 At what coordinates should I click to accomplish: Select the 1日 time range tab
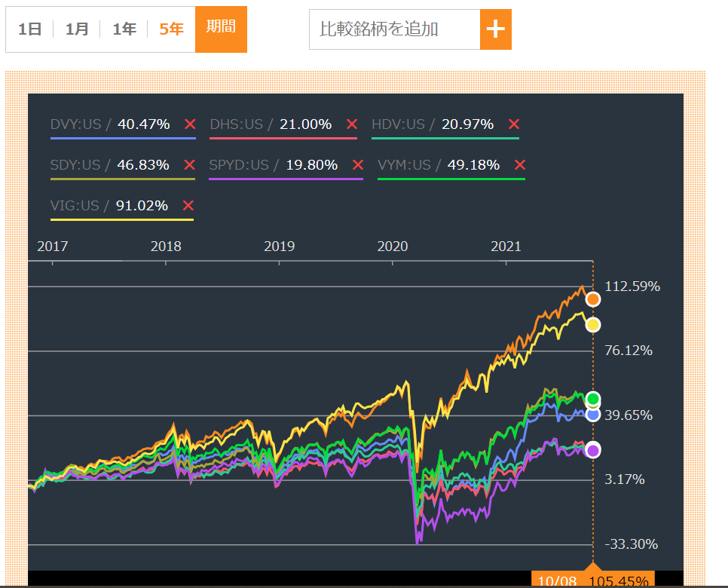point(29,29)
